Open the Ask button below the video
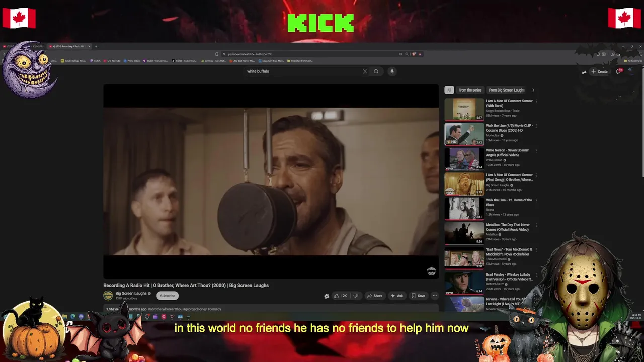This screenshot has width=644, height=362. tap(397, 296)
